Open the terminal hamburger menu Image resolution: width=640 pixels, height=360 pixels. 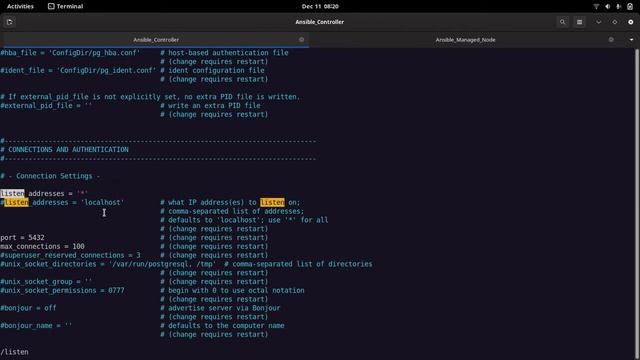point(579,22)
